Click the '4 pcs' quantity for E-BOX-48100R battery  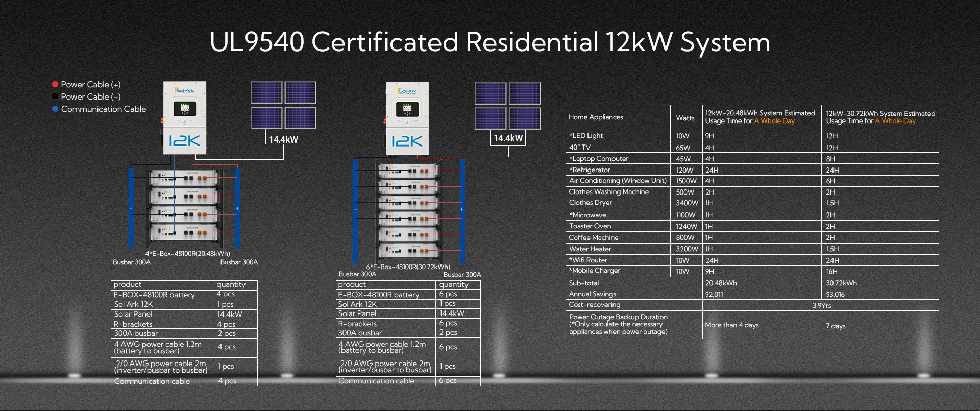tap(226, 294)
